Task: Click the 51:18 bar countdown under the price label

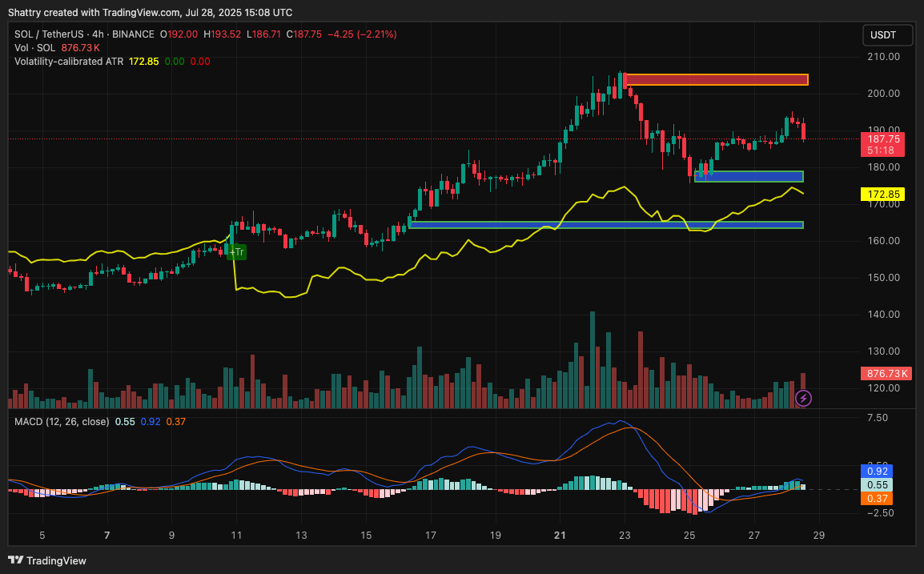Action: tap(881, 149)
